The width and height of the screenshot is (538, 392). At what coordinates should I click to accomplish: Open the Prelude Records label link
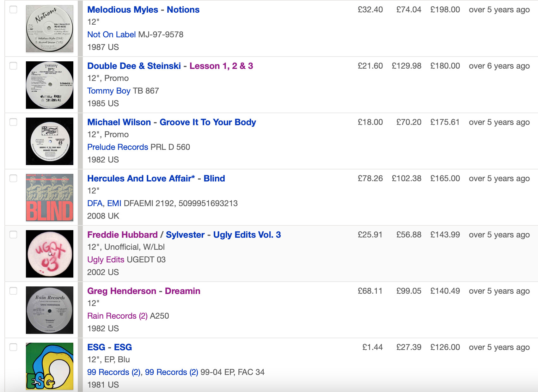pos(118,147)
